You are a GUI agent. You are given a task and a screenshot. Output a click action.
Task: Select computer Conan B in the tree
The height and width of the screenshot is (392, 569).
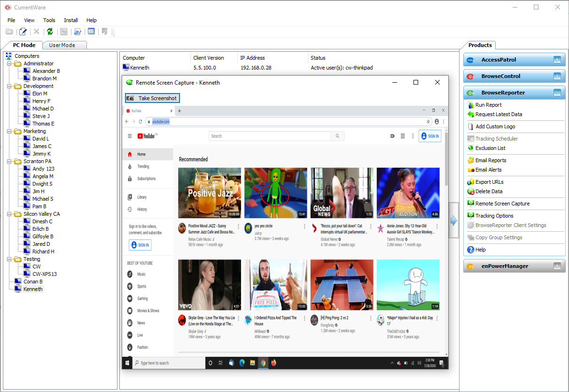(33, 282)
